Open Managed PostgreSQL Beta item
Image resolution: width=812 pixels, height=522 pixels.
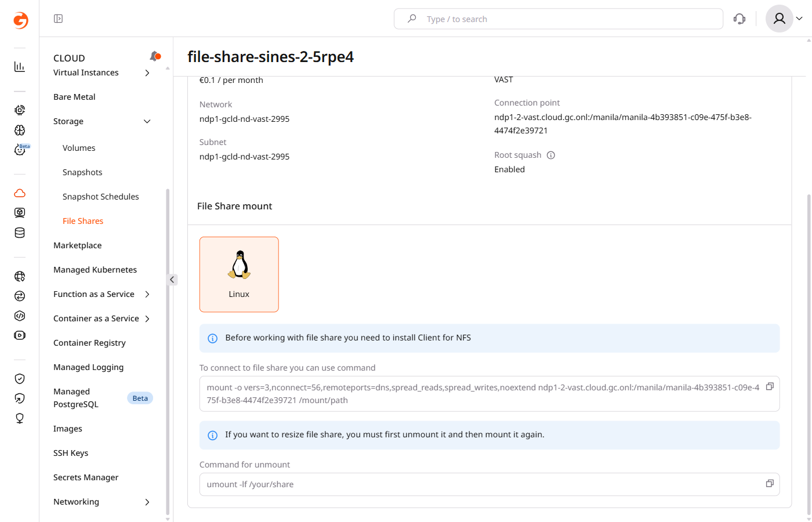(103, 398)
